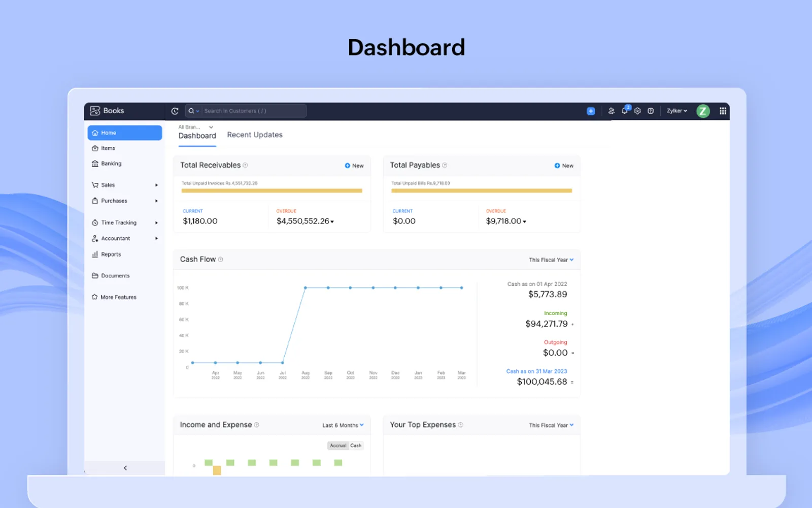Click the Items box icon

pos(95,148)
